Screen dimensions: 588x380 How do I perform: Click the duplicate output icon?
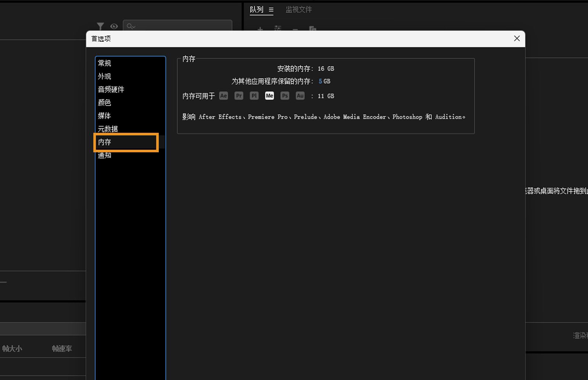[x=312, y=29]
